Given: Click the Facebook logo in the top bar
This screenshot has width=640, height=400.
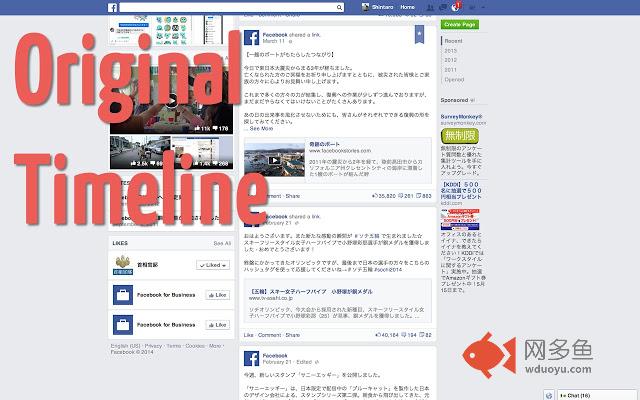Looking at the screenshot, I should point(112,7).
